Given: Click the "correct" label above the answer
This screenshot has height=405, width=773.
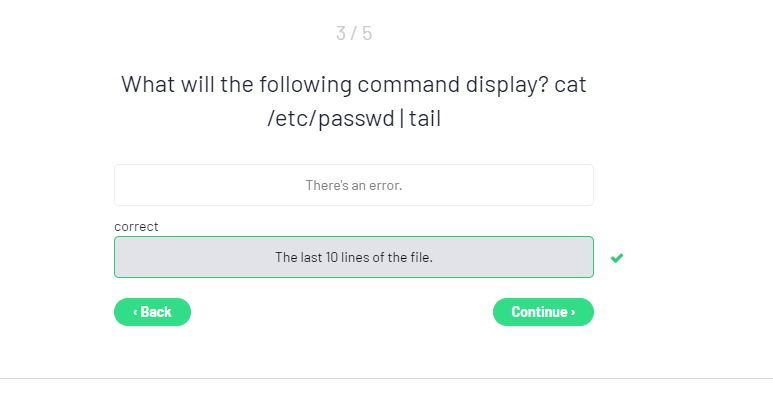Looking at the screenshot, I should (x=136, y=227).
